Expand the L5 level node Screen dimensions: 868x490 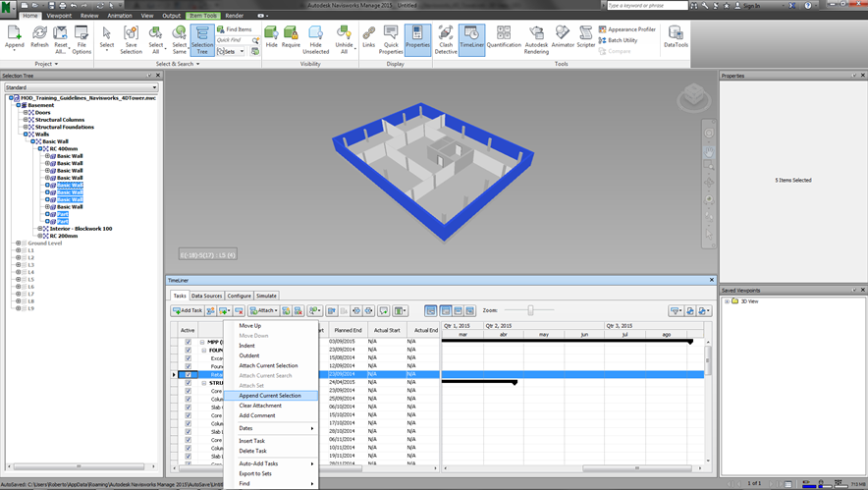tap(19, 279)
